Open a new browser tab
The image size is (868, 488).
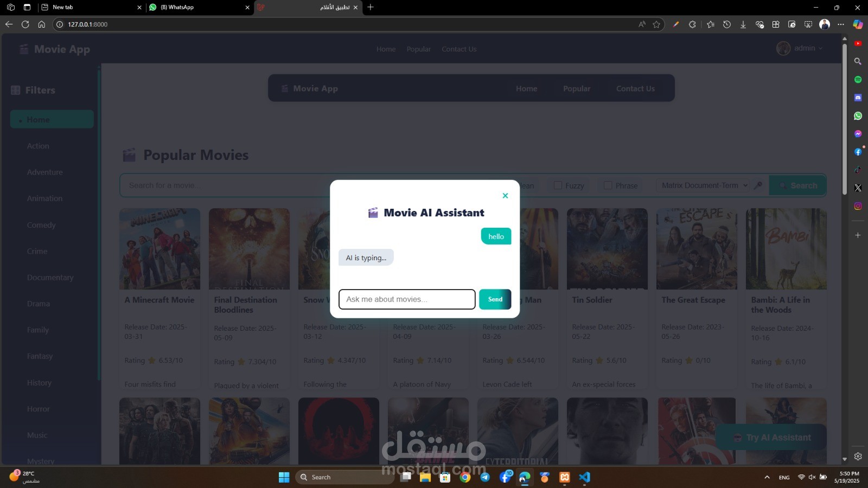coord(371,7)
